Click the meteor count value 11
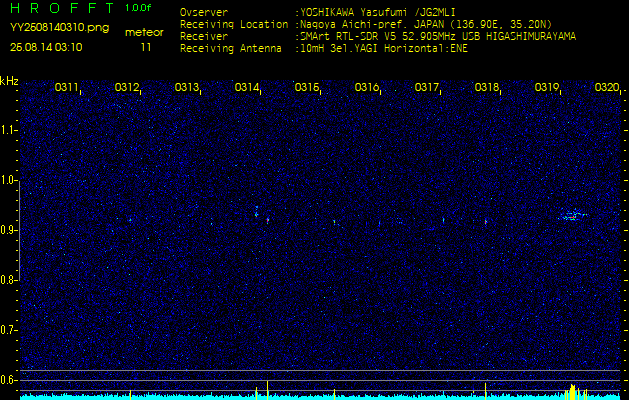629x400 pixels. pyautogui.click(x=146, y=47)
